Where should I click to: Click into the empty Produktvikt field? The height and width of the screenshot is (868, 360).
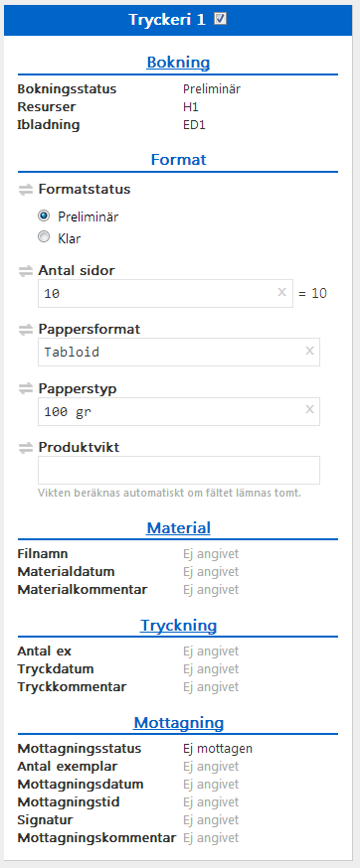point(179,470)
